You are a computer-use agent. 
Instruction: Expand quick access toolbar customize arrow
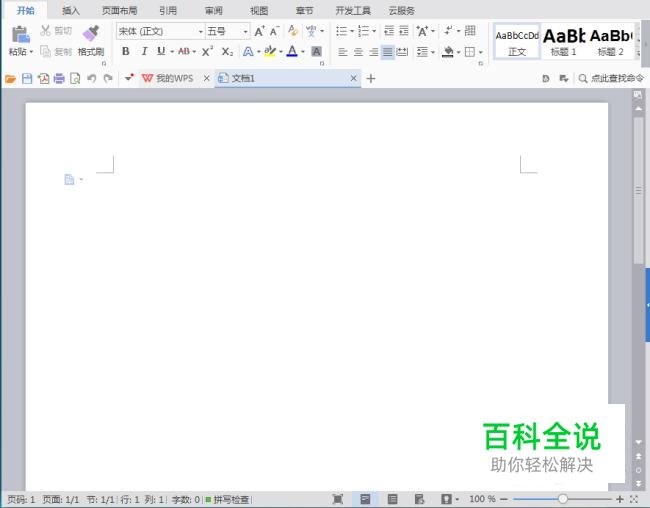129,78
